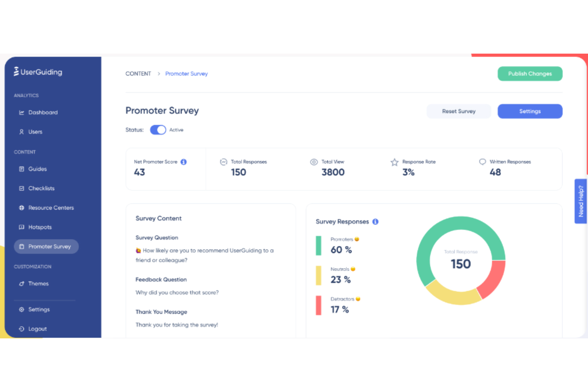View Survey Responses info tooltip icon

pos(375,222)
